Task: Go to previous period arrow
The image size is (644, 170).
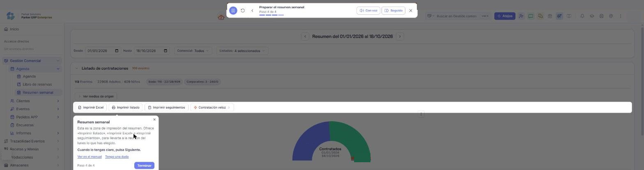Action: click(305, 36)
